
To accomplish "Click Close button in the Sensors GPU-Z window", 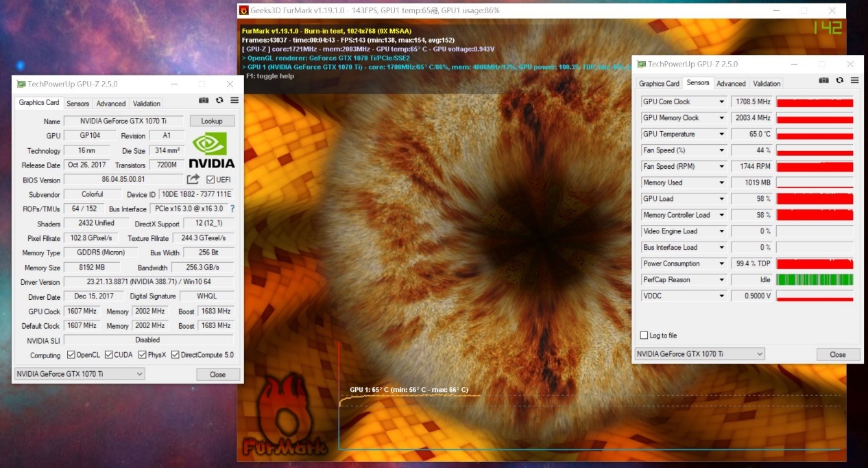I will (838, 355).
